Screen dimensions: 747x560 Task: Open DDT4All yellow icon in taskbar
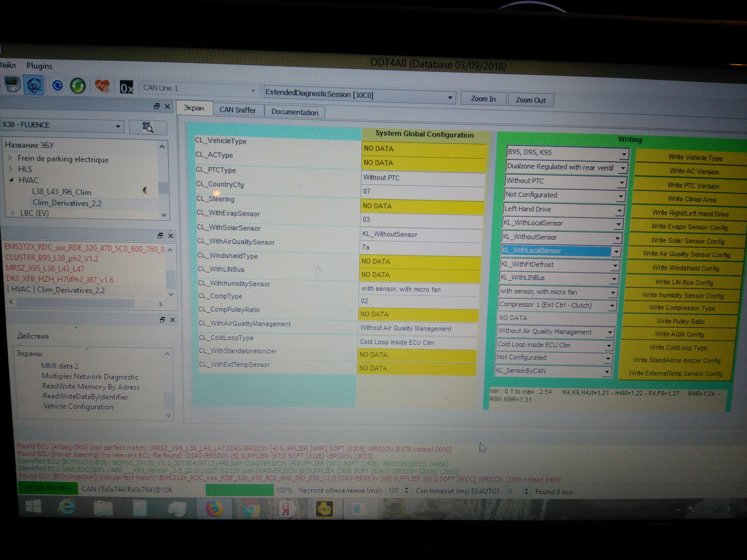tap(324, 509)
